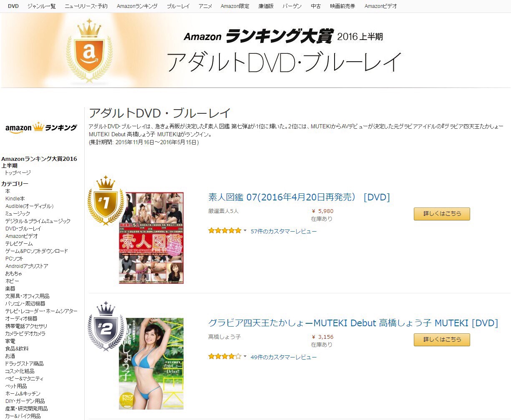This screenshot has height=420, width=511.
Task: Open 映画前売券 in top navigation
Action: pyautogui.click(x=342, y=6)
